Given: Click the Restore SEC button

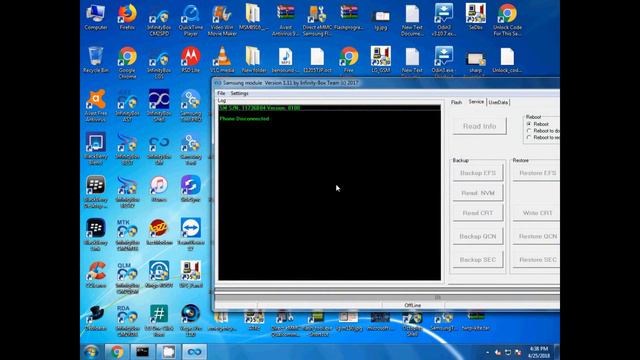Looking at the screenshot, I should (537, 260).
